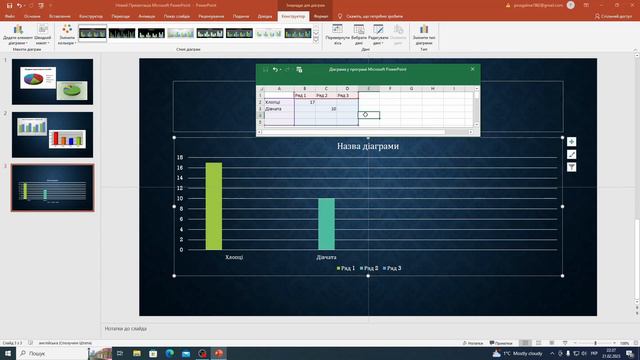
Task: Open the Insert ribbon tab
Action: (x=60, y=16)
